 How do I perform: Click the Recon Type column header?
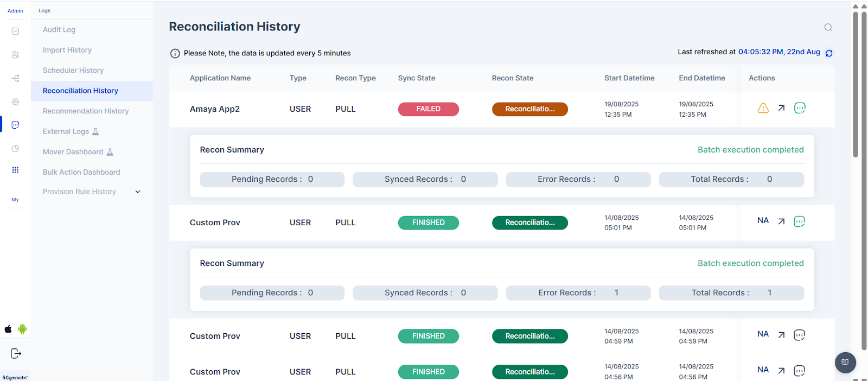(x=355, y=78)
